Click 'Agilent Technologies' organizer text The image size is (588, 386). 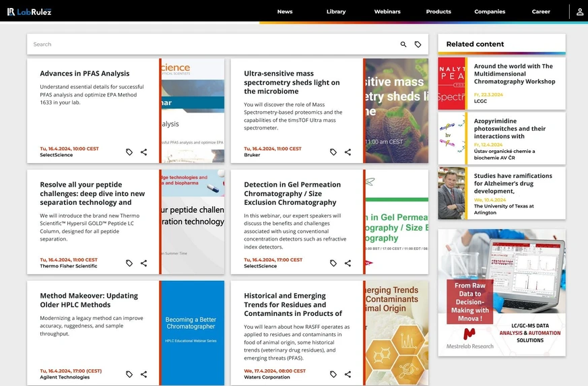[65, 377]
